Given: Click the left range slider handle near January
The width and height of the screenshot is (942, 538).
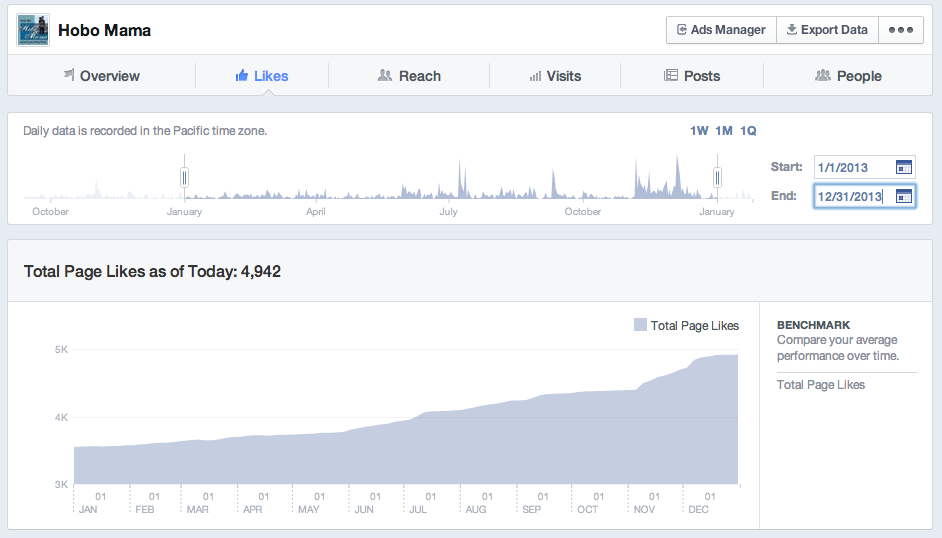Looking at the screenshot, I should click(184, 177).
